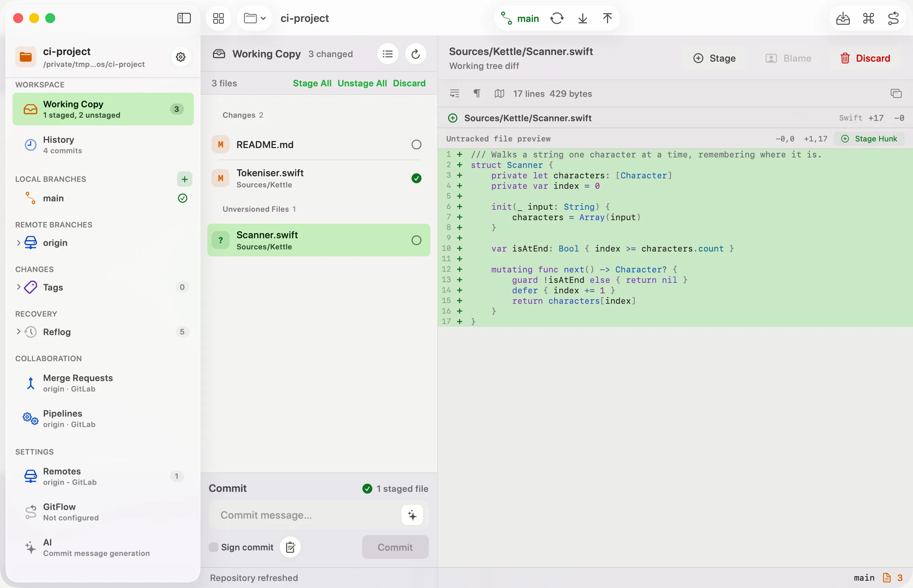Click Unstage All
Viewport: 913px width, 588px height.
pos(362,83)
